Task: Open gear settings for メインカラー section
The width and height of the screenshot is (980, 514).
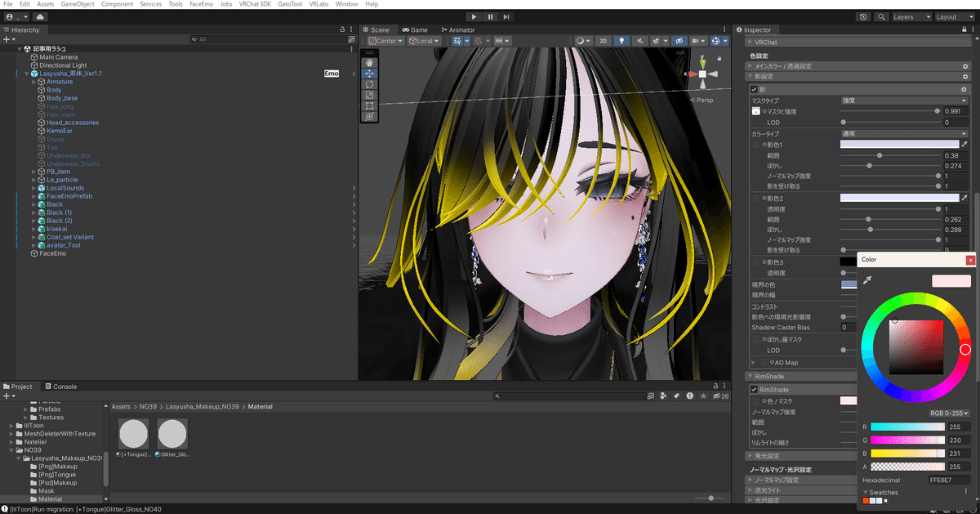Action: pyautogui.click(x=964, y=66)
